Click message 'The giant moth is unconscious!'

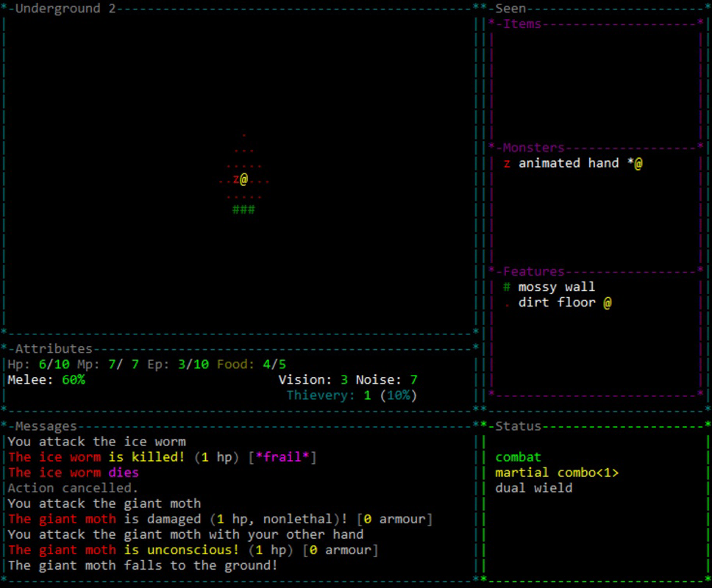[124, 550]
